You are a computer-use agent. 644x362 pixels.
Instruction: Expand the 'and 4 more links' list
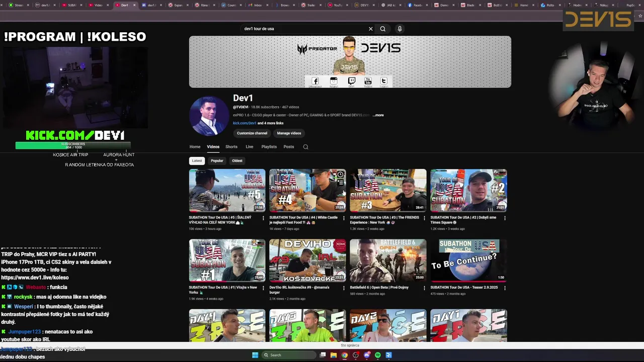pos(271,123)
